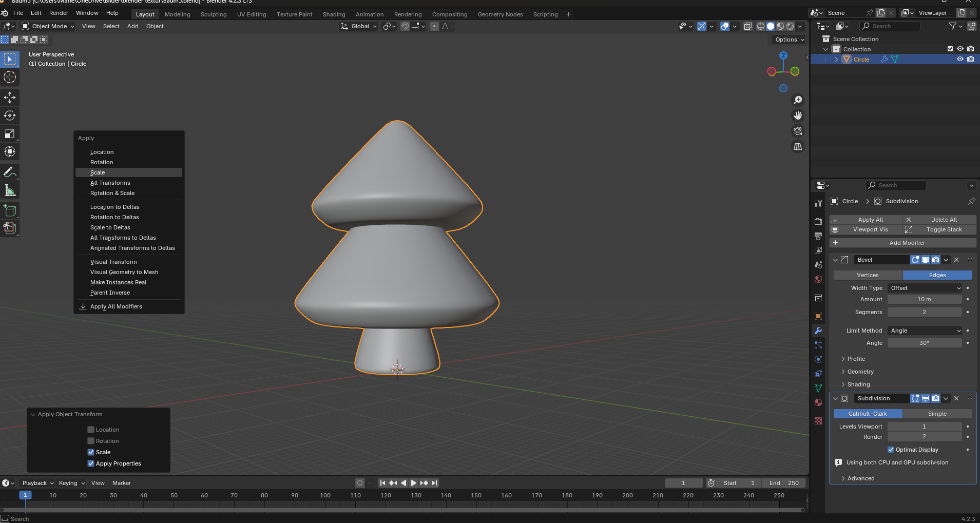Viewport: 980px width, 523px height.
Task: Select the Measure tool
Action: 10,190
